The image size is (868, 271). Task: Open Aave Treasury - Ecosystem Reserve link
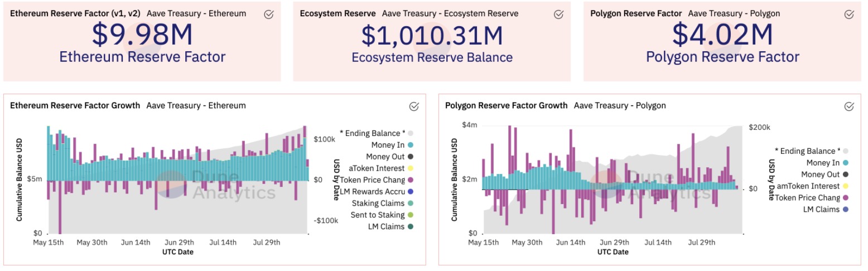[450, 13]
